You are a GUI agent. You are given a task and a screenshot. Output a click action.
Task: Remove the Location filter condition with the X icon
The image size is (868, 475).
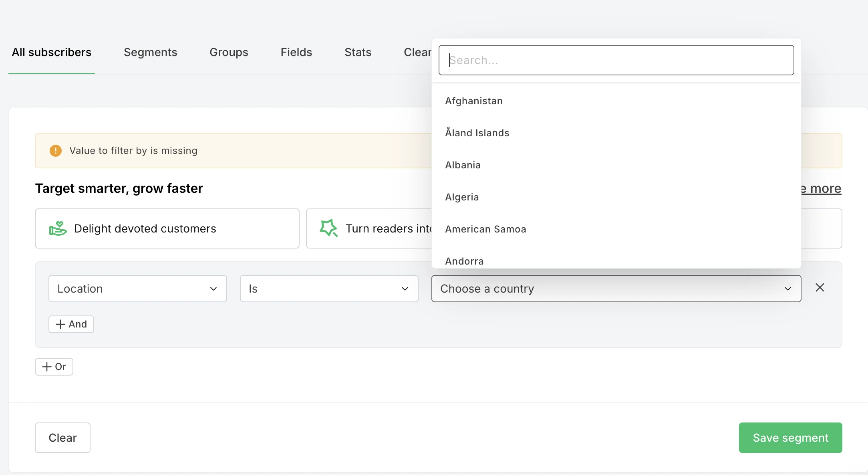(820, 287)
